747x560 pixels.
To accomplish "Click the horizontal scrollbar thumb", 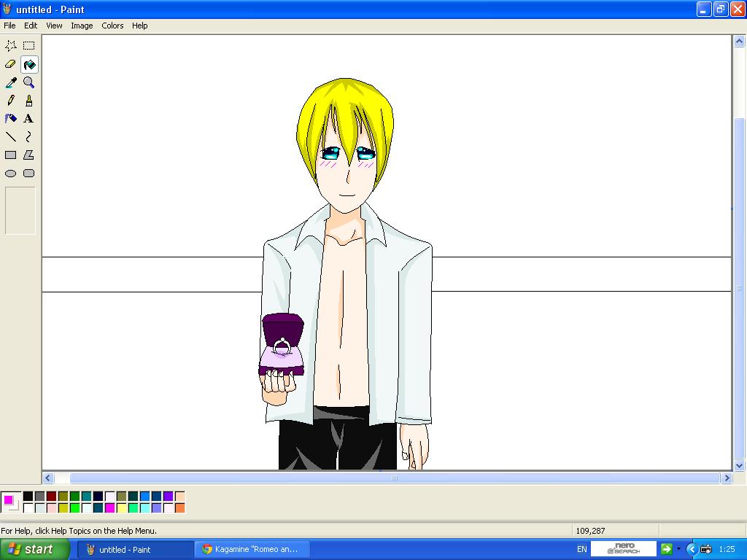I will [x=395, y=478].
